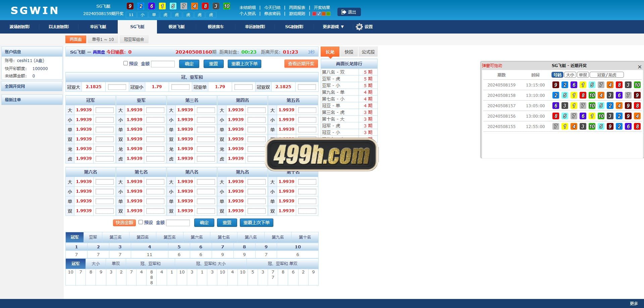Click last ball 8 in row 20240508157
Image resolution: width=644 pixels, height=308 pixels.
point(637,106)
